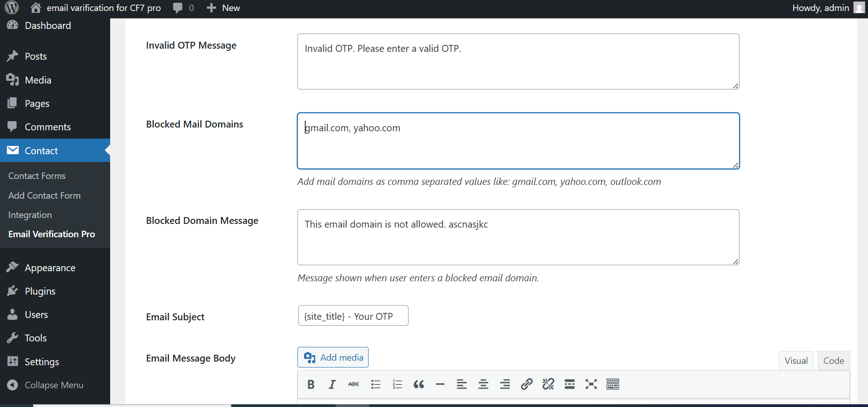Screen dimensions: 868x407
Task: Open Comments menu in sidebar
Action: pos(55,127)
